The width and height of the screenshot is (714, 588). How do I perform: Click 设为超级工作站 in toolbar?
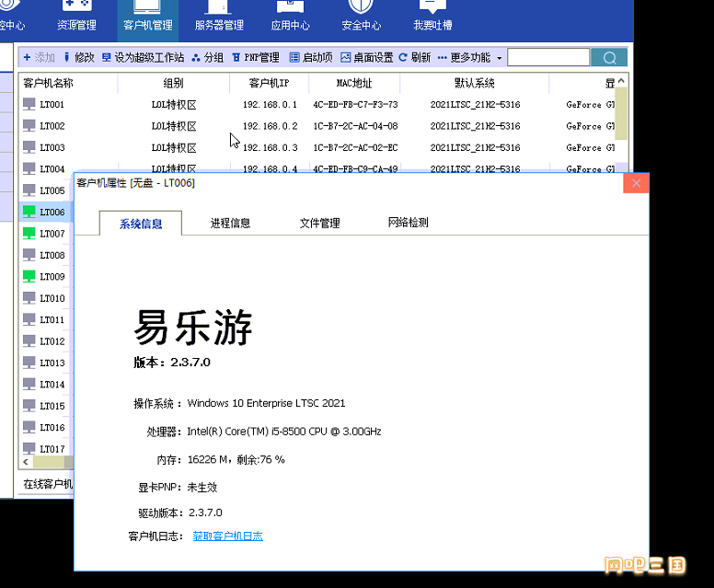(x=143, y=57)
